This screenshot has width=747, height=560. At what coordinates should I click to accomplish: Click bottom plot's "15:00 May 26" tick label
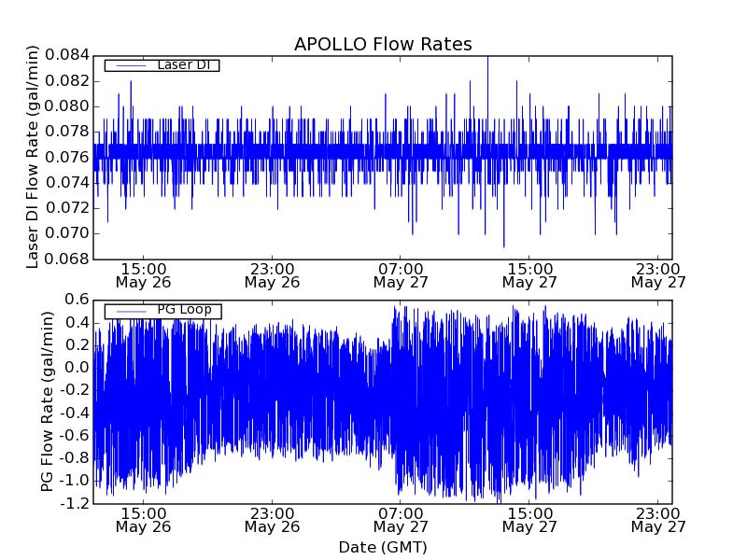coord(143,519)
